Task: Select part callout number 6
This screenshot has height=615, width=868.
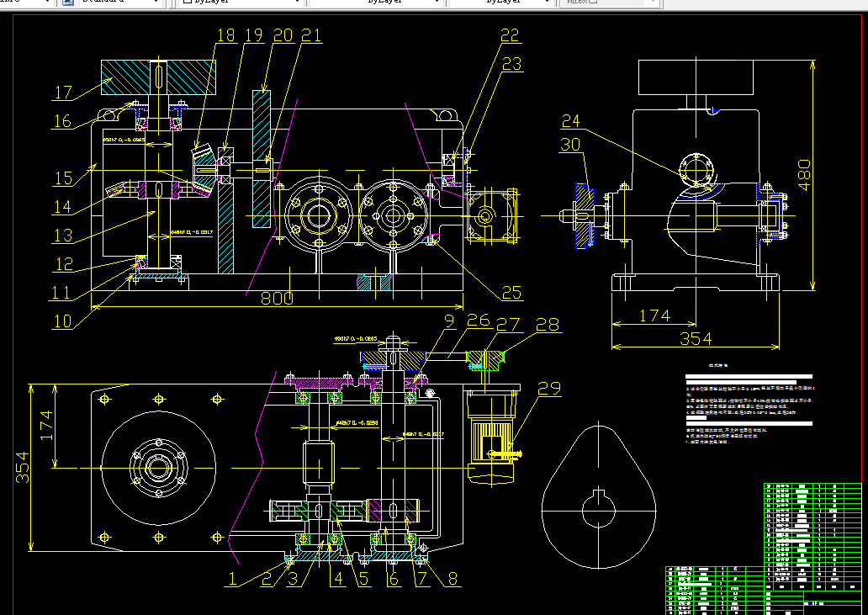Action: (x=394, y=579)
